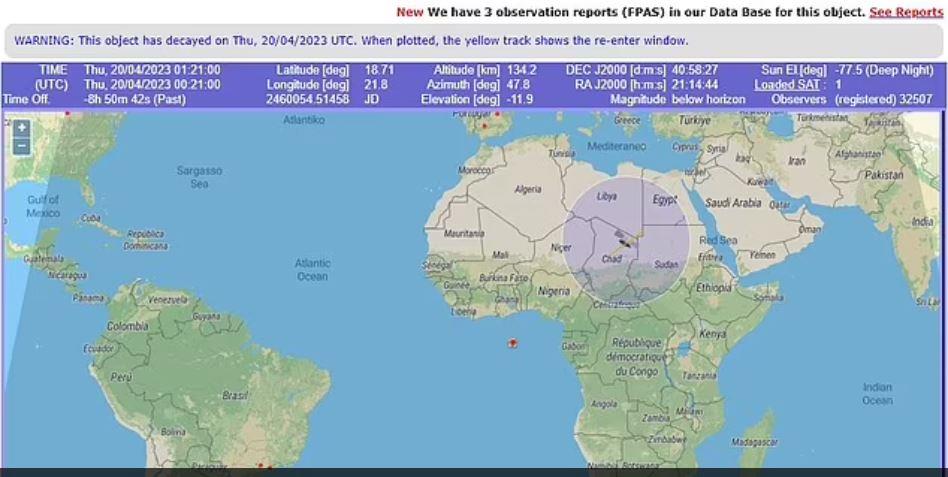The height and width of the screenshot is (477, 948).
Task: Zoom out the map with minus button
Action: [22, 146]
